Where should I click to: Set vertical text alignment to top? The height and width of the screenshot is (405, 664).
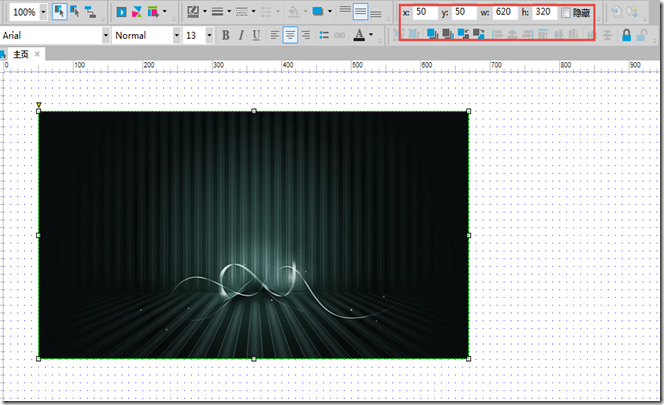345,10
